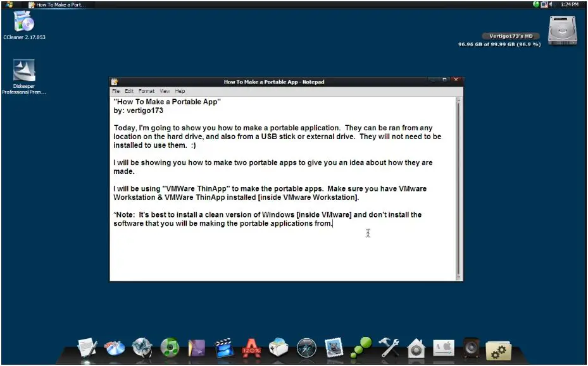The height and width of the screenshot is (366, 588).
Task: Select the 'How To Make a Port...' taskbar button
Action: (x=58, y=4)
